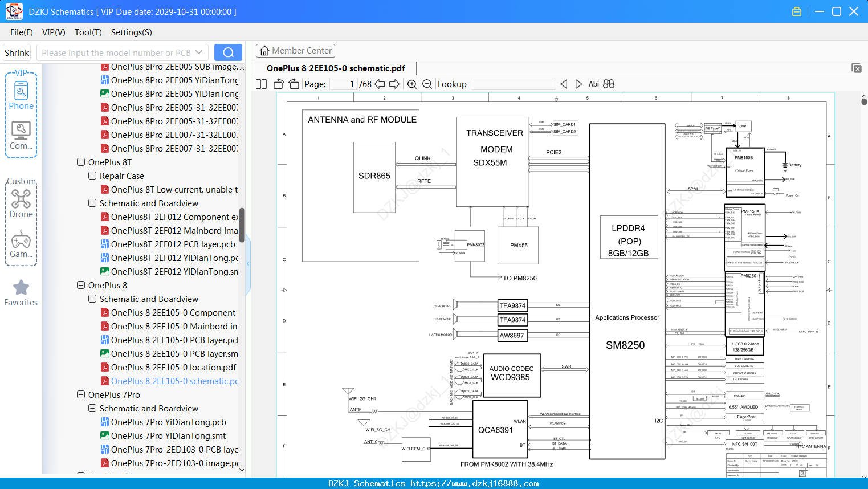Zoom out of the schematic
The height and width of the screenshot is (489, 868).
(427, 84)
